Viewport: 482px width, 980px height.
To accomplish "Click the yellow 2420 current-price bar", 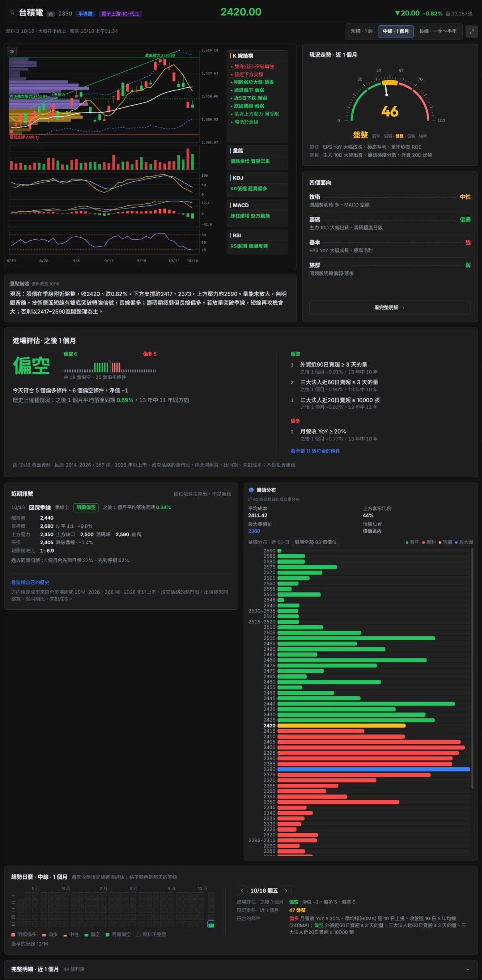I will (x=341, y=725).
